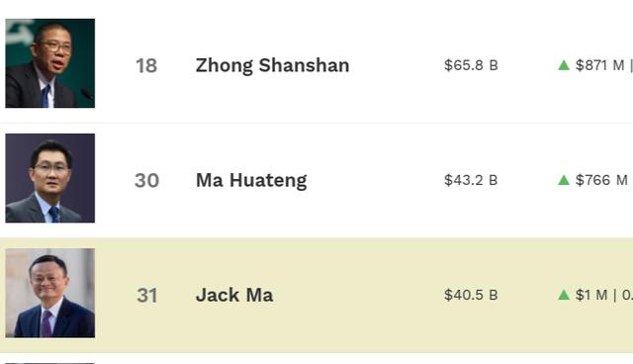This screenshot has width=633, height=364.
Task: Select the $1 M daily change value
Action: click(x=591, y=295)
